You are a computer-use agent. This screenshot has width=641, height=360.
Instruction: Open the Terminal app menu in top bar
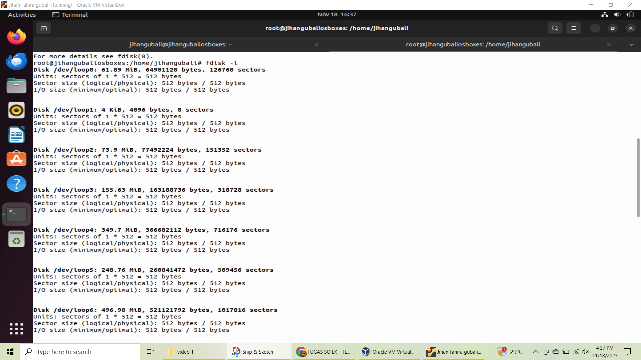tap(70, 15)
